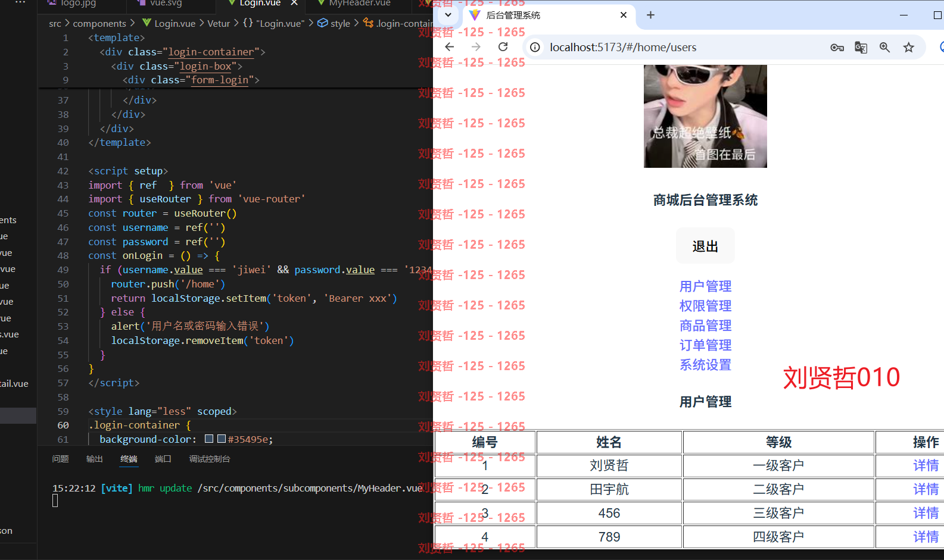Screen dimensions: 944x560
Task: Open the 订单管理 link
Action: (705, 345)
